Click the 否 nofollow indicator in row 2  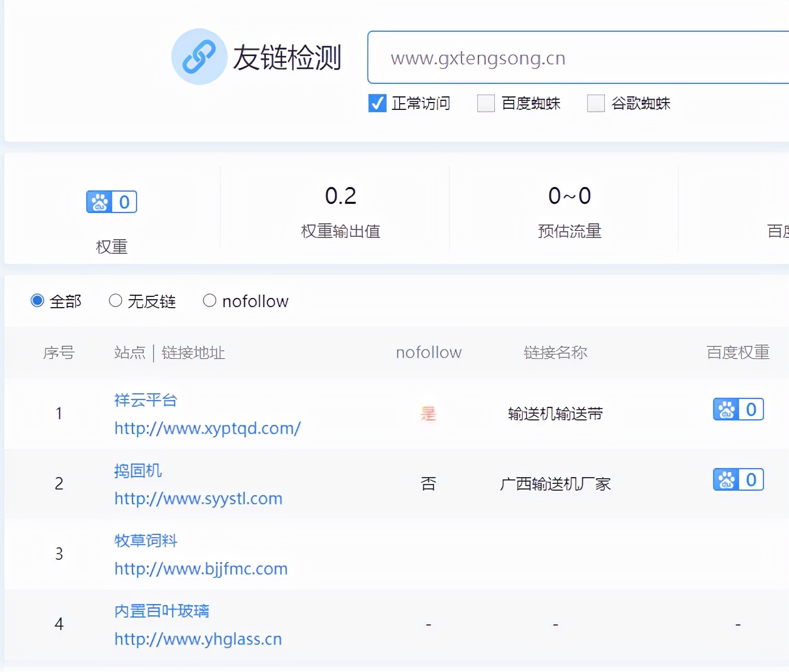[428, 483]
